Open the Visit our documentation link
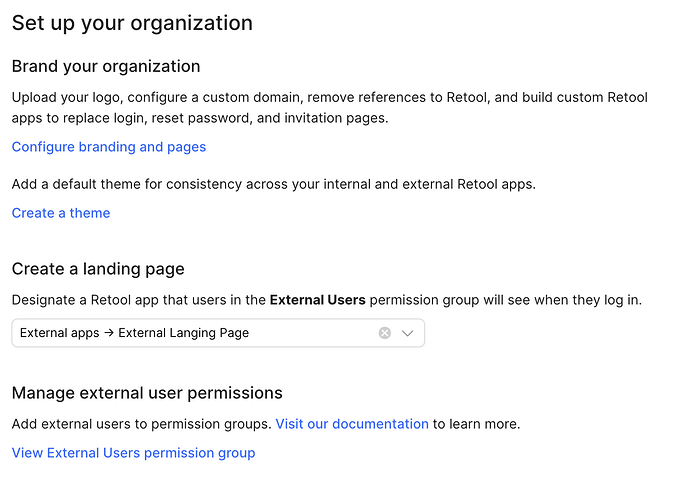690x488 pixels. coord(352,424)
